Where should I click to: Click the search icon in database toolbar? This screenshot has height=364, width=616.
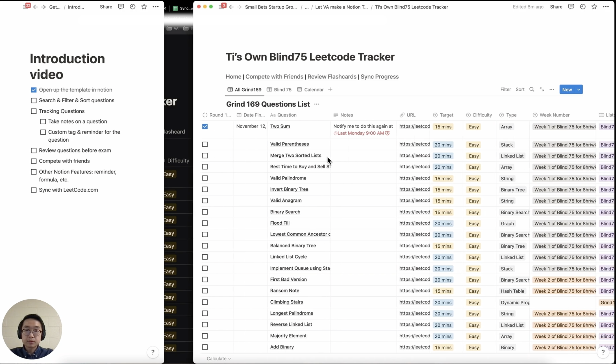tap(531, 90)
